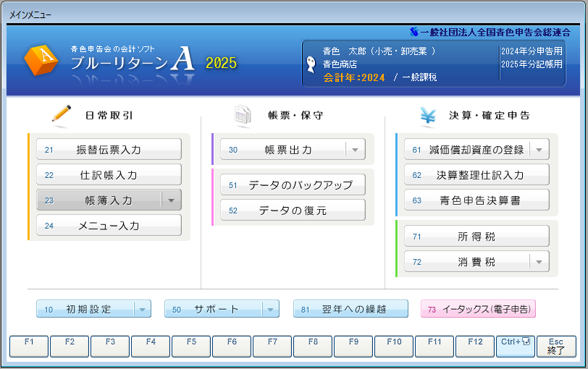Open 21 振替伝票入力

click(109, 149)
